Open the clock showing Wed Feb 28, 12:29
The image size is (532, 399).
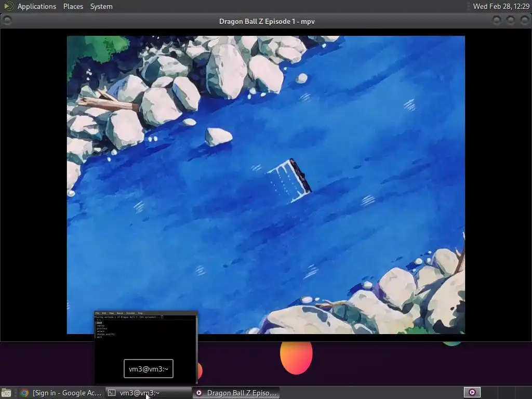tap(501, 6)
